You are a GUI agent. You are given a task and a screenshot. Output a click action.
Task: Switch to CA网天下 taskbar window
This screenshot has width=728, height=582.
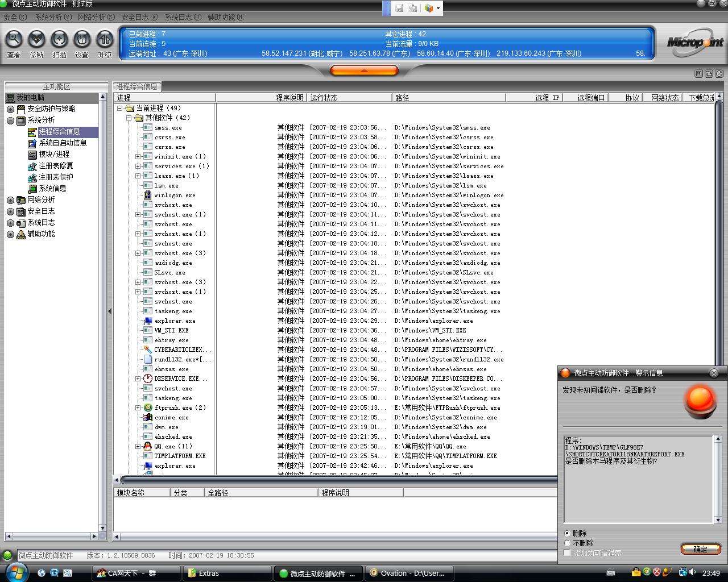pos(136,573)
